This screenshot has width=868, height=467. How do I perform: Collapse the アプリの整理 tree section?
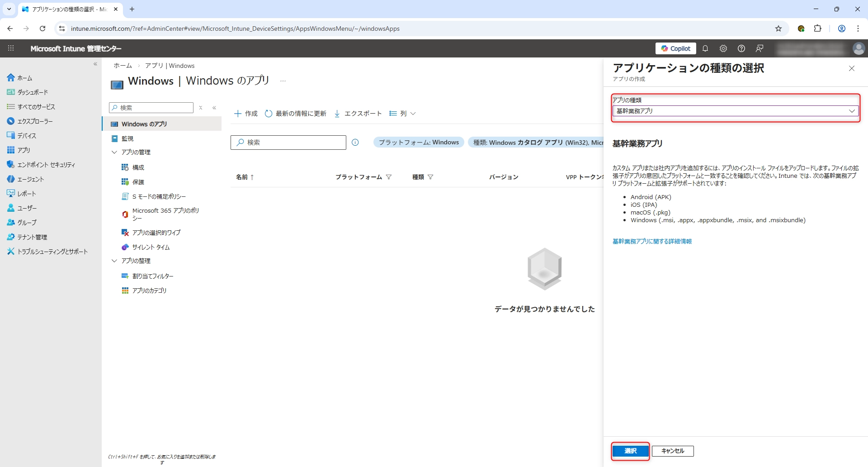tap(114, 261)
